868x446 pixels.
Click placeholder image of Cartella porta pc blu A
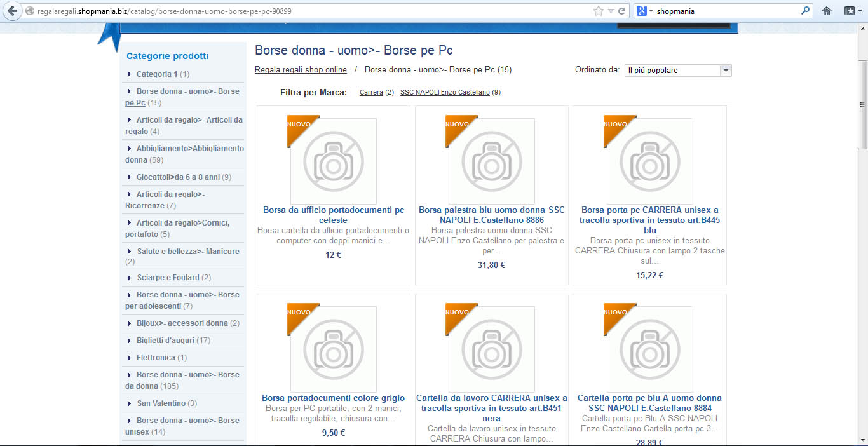point(649,349)
